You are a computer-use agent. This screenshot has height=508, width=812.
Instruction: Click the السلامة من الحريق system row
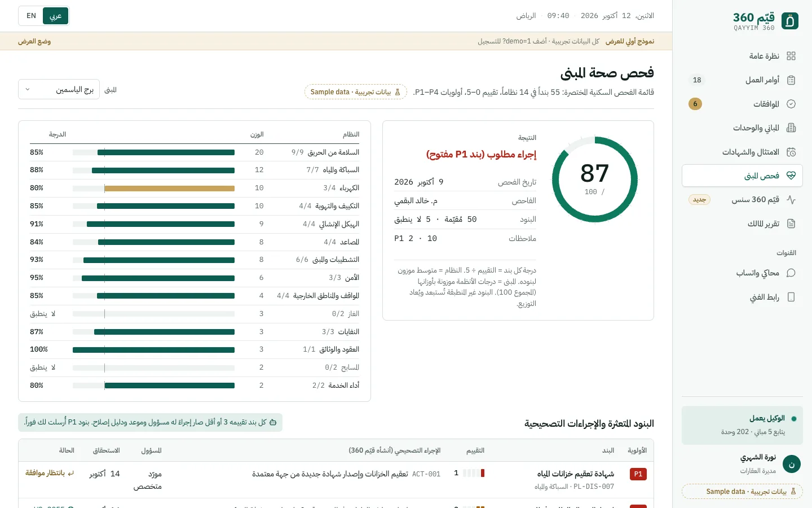click(x=195, y=152)
